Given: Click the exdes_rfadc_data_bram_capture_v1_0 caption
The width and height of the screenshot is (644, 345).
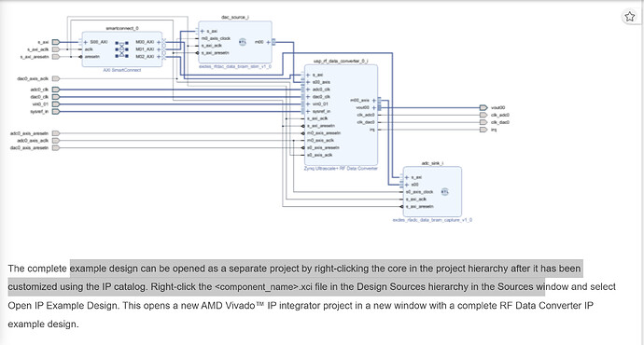Looking at the screenshot, I should click(432, 220).
